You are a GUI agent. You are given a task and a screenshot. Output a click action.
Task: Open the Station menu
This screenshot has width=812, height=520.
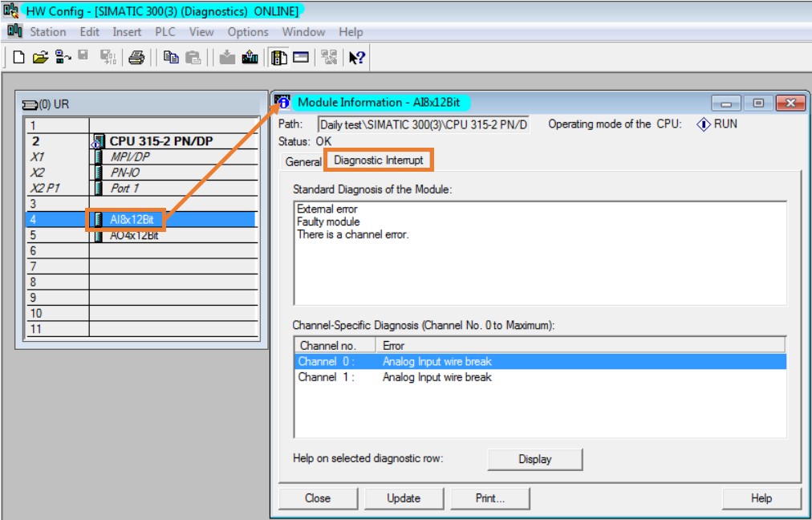pyautogui.click(x=47, y=31)
